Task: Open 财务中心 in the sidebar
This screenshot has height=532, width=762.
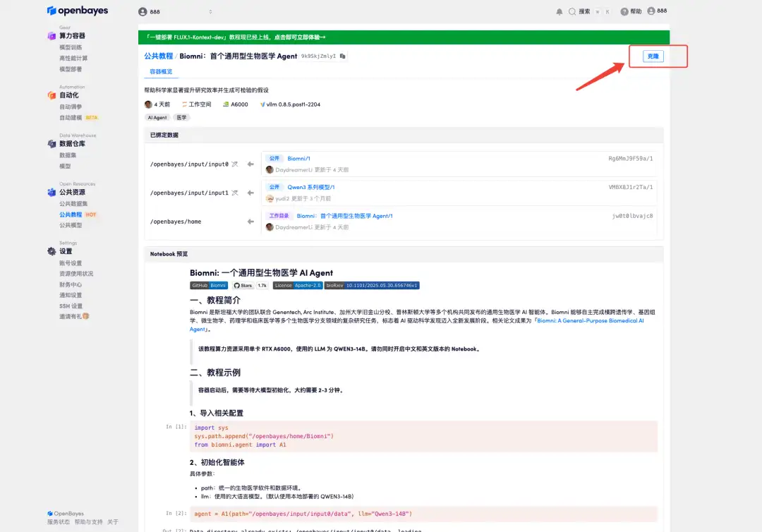Action: point(71,285)
